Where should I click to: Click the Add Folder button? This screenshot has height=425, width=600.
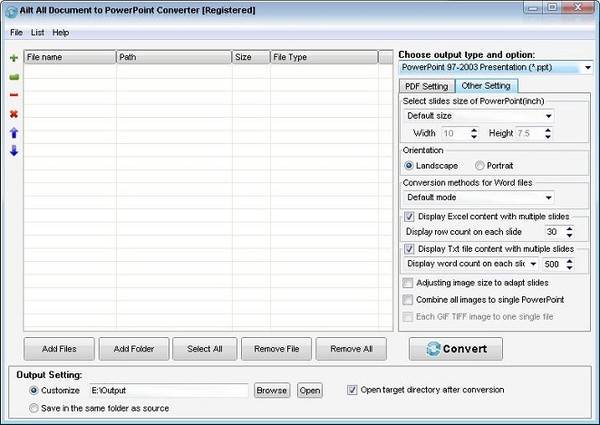134,349
